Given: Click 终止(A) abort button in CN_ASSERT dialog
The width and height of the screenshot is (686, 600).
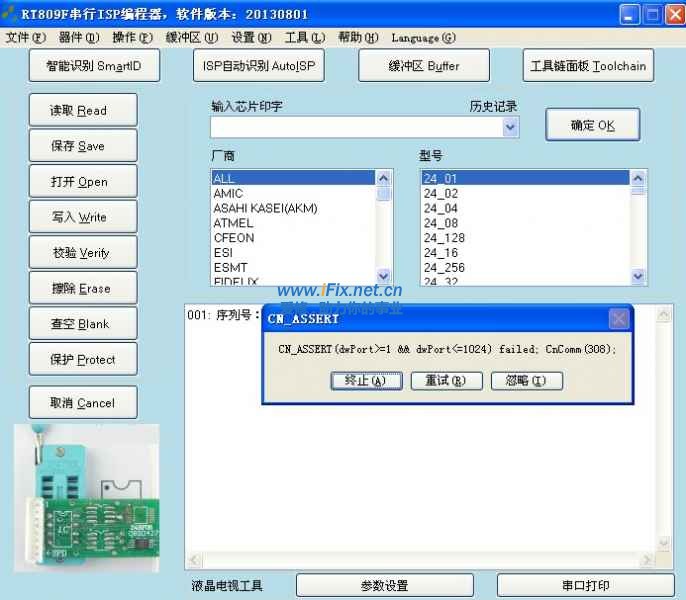Looking at the screenshot, I should click(367, 380).
